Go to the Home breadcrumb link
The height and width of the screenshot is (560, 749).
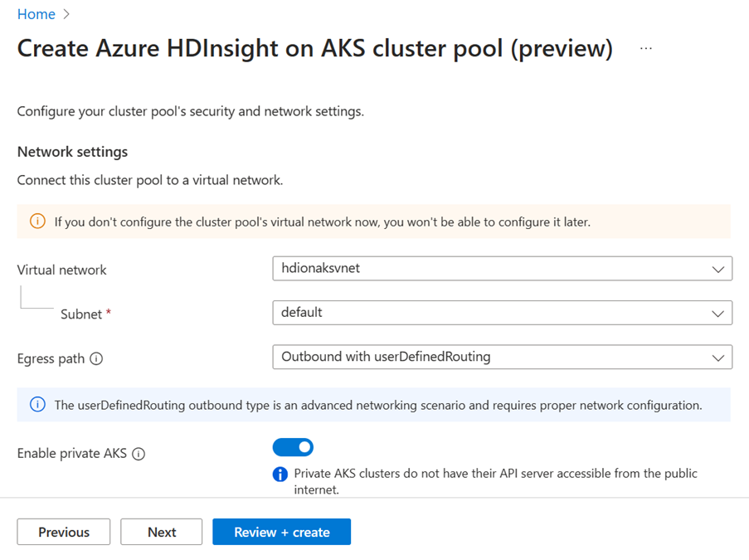36,14
